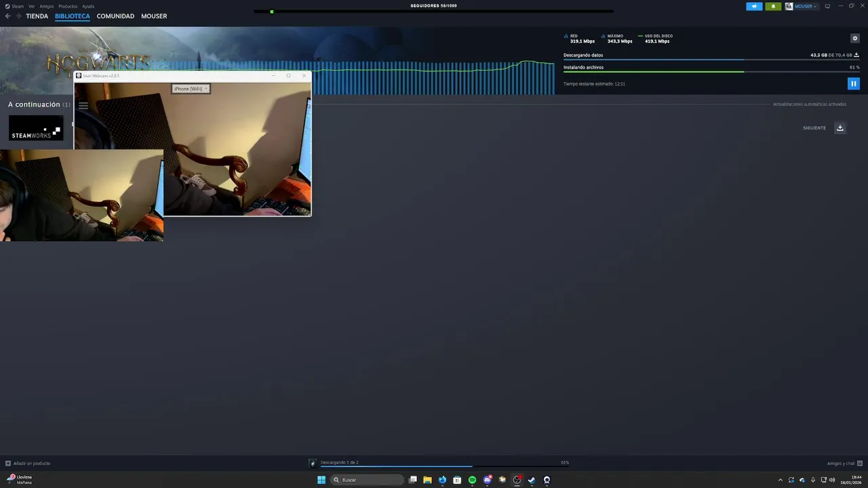Viewport: 868px width, 488px height.
Task: Click the Iriun Webcam taskbar icon
Action: pyautogui.click(x=547, y=480)
